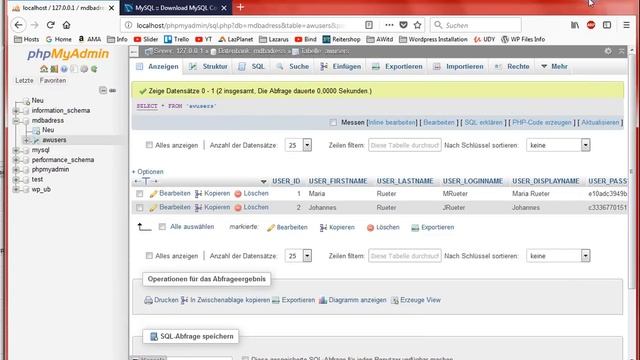The width and height of the screenshot is (640, 360).
Task: Open the Library icon in toolbar
Action: [575, 25]
